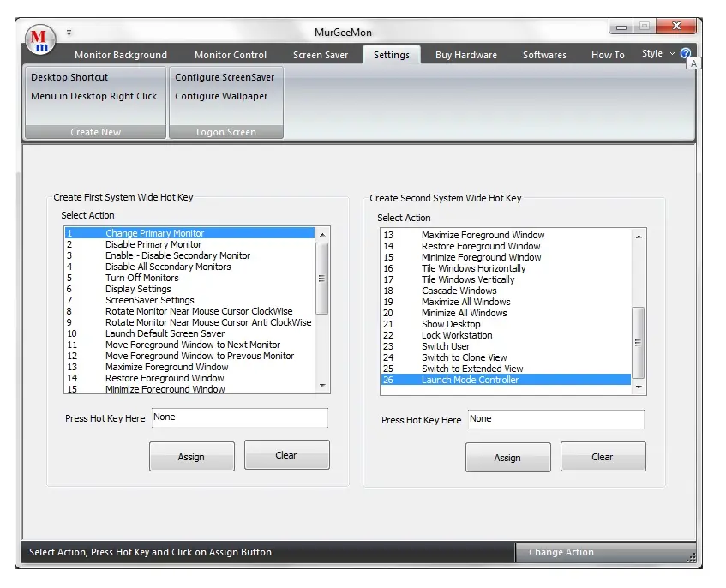The image size is (726, 588).
Task: Click Assign button for first hot key
Action: tap(192, 457)
